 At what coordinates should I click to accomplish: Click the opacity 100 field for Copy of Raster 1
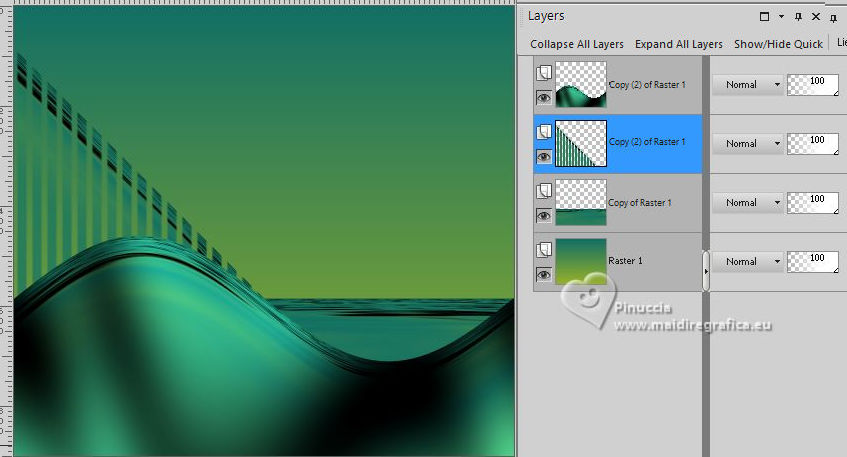point(813,203)
